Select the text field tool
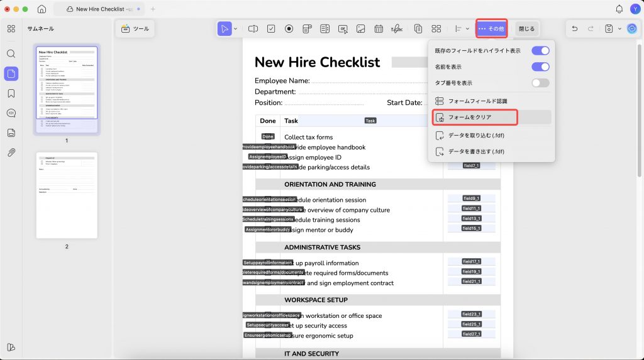 click(253, 29)
